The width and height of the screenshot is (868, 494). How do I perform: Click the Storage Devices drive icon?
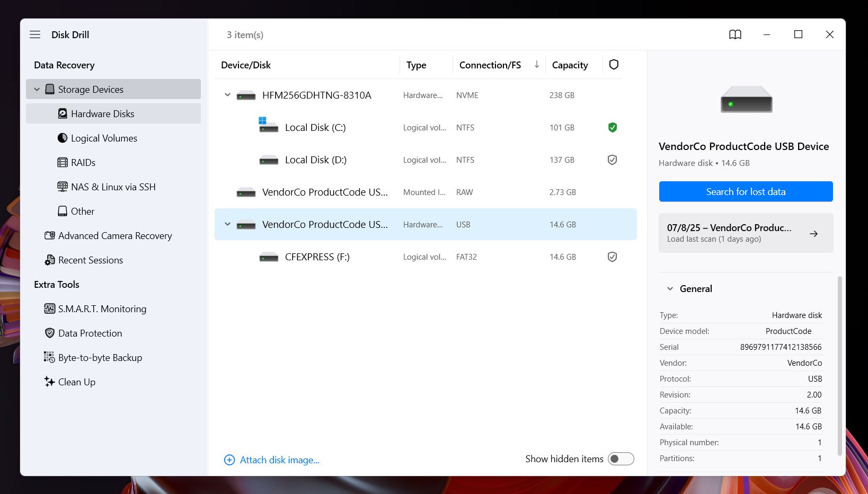coord(50,89)
